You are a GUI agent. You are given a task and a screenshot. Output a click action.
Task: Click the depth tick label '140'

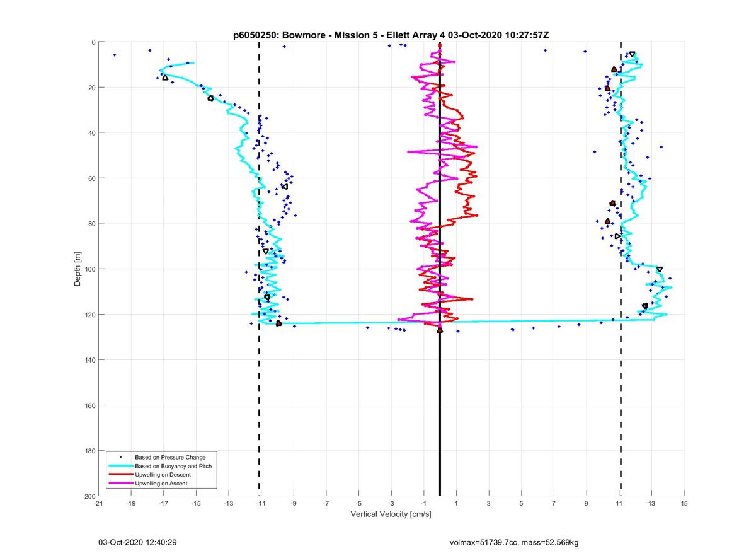coord(89,360)
